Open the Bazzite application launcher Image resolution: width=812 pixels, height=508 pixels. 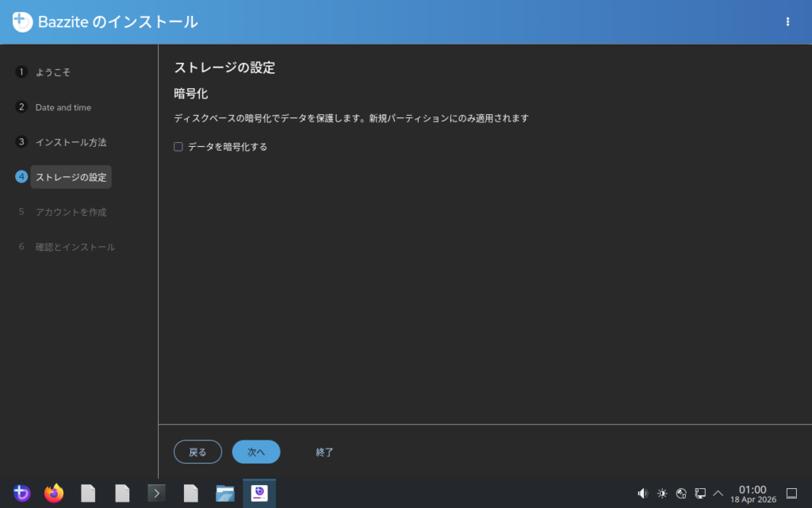coord(21,493)
